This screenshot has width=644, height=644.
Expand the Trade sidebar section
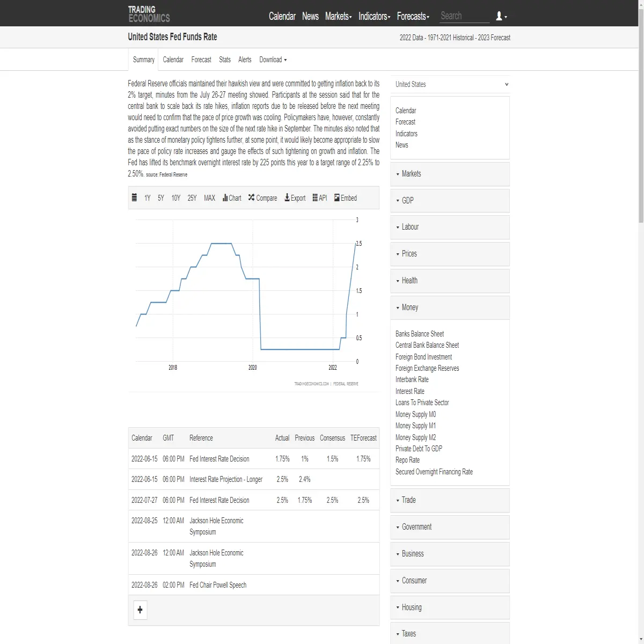(x=450, y=500)
